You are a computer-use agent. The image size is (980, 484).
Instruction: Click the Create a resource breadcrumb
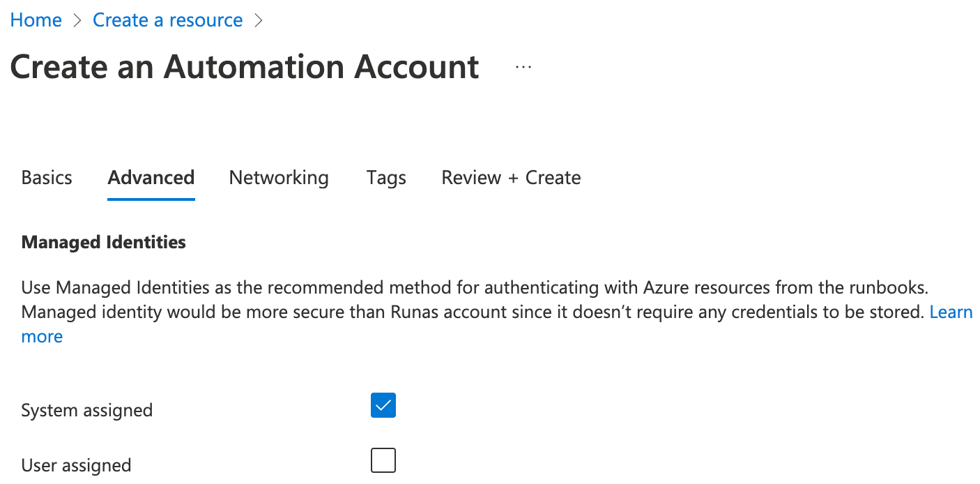tap(168, 20)
